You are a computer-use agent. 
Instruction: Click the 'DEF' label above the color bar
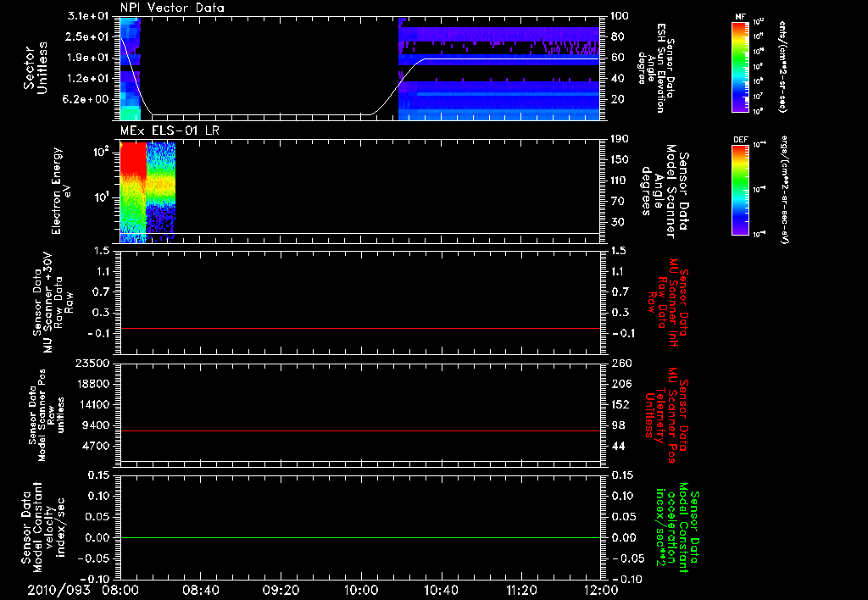(x=741, y=140)
